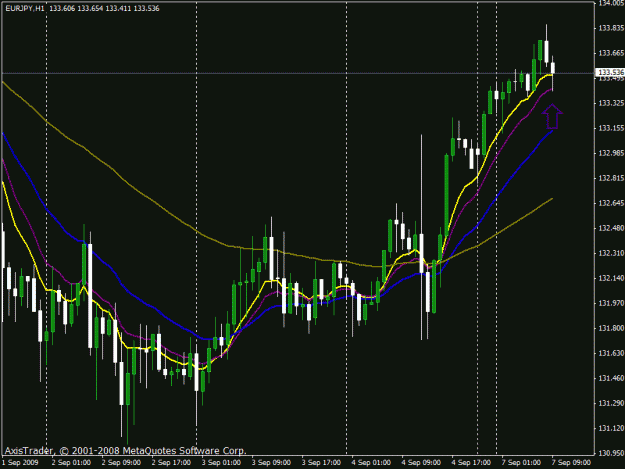Click the 130.950 price axis label

pos(611,453)
